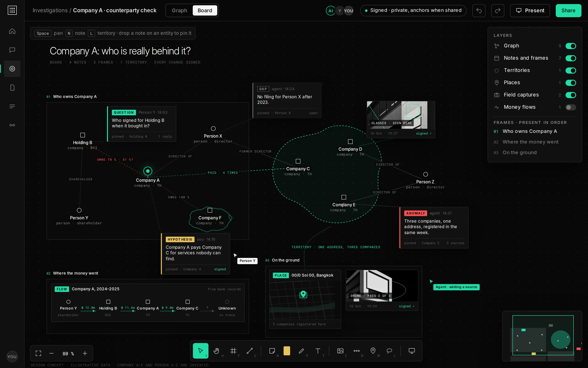The width and height of the screenshot is (588, 368).
Task: Open the Investigations breadcrumb link
Action: click(50, 10)
